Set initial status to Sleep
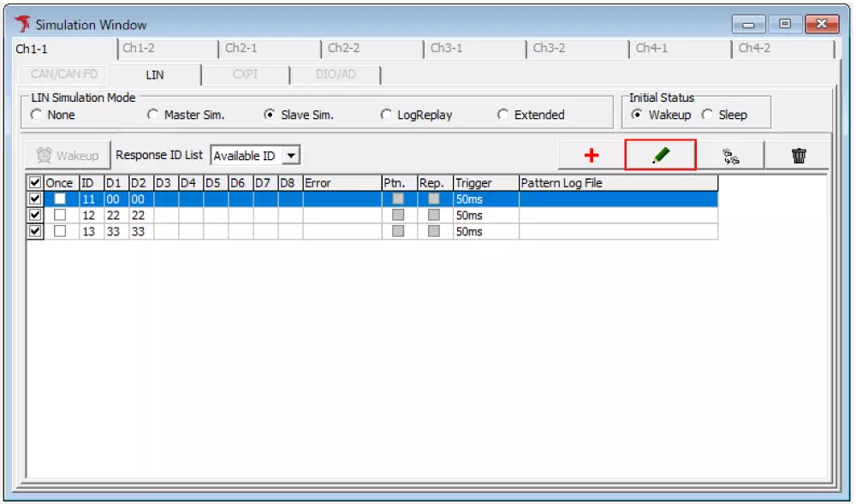 point(707,115)
